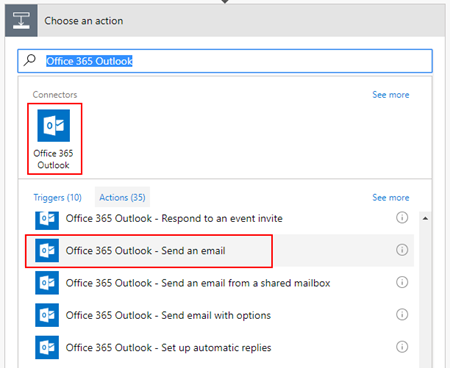
Task: Click the Choose an action header icon
Action: [21, 21]
